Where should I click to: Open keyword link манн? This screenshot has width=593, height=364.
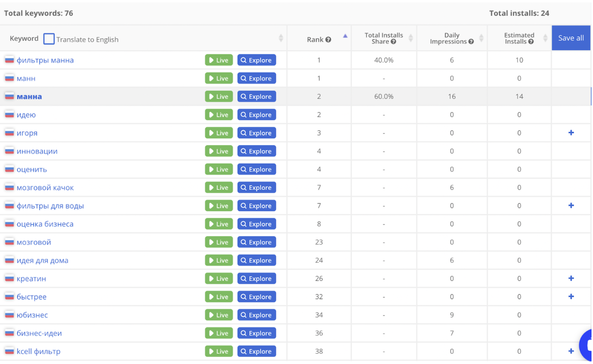pyautogui.click(x=26, y=78)
